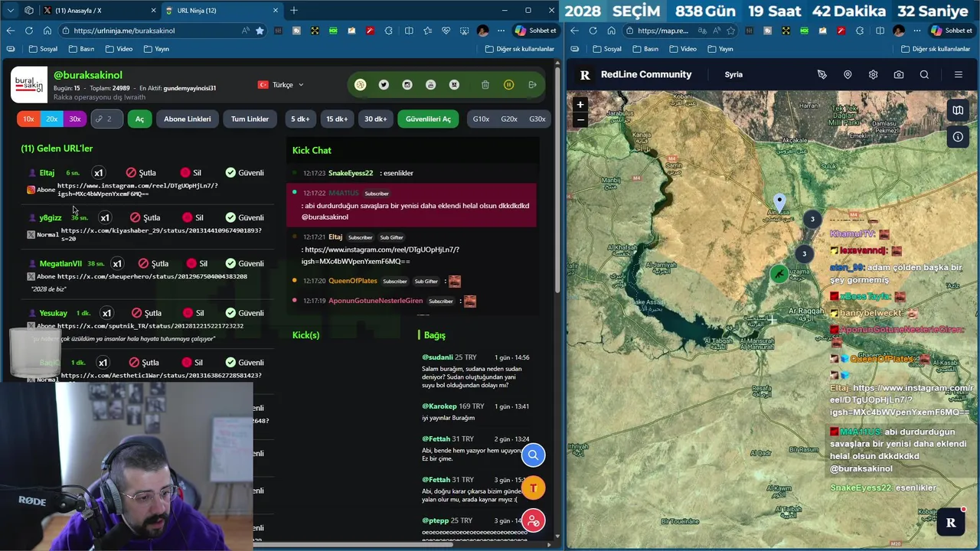Viewport: 980px width, 551px height.
Task: Open the draw tool in RedLine map header
Action: click(822, 74)
